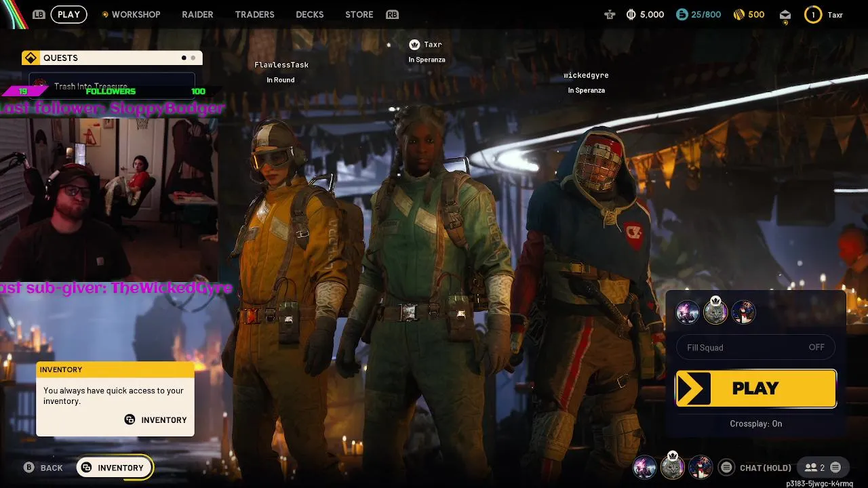Click the RB bumper navigation icon
Screen dimensions: 868x488
tap(392, 14)
